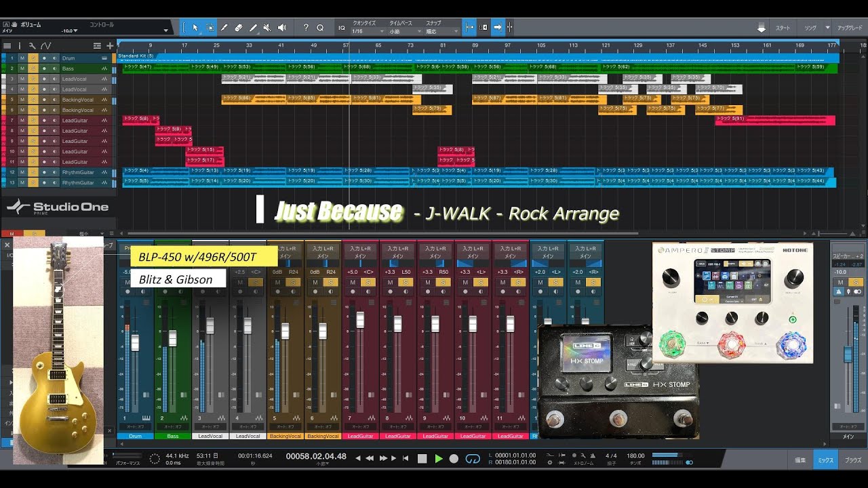Screen dimensions: 868x488
Task: Select the Eraser tool
Action: [x=239, y=28]
